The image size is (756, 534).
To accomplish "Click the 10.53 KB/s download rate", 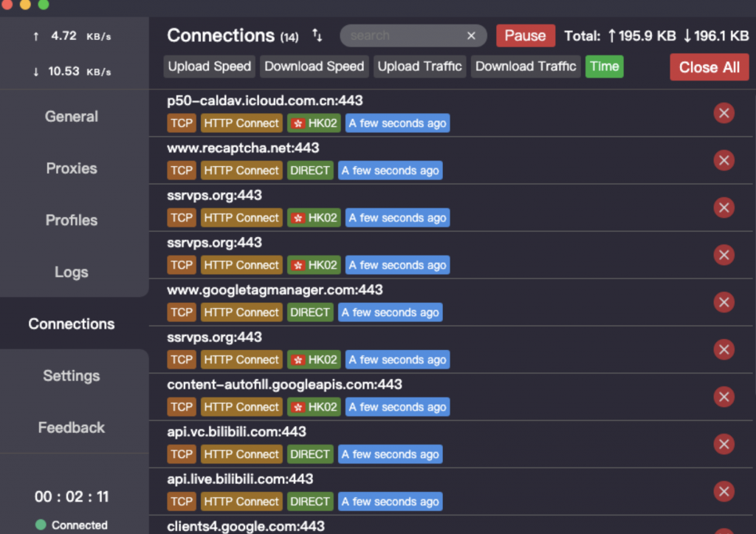I will 80,72.
